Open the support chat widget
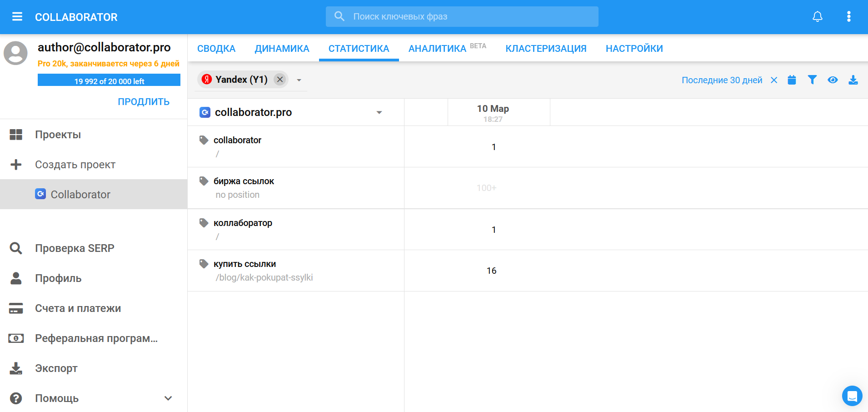Image resolution: width=868 pixels, height=412 pixels. pos(852,396)
